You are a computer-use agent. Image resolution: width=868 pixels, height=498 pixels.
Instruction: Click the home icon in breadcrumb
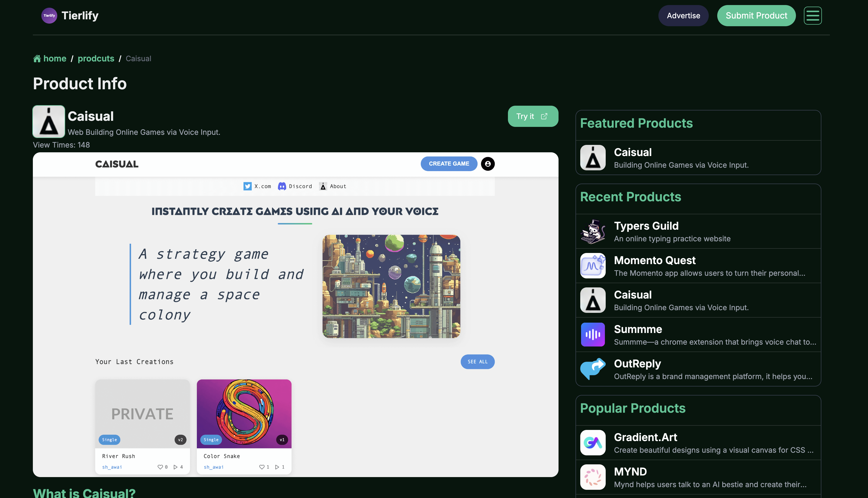37,59
